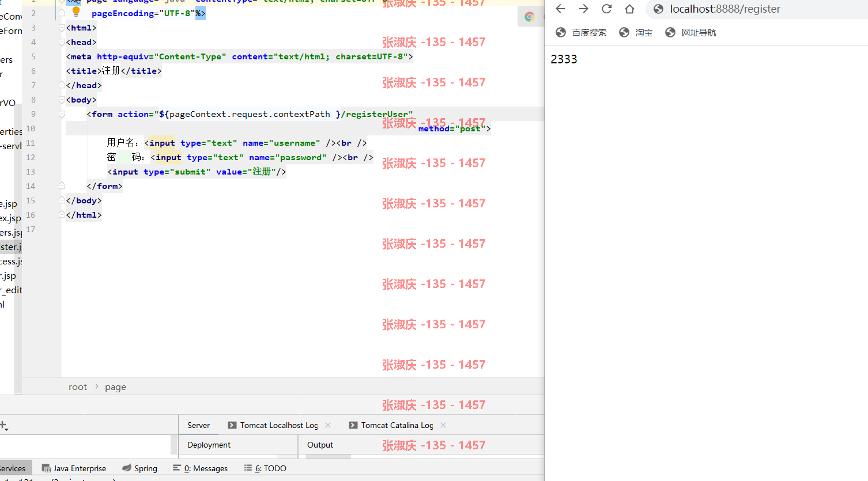Click the method="post" attribute text
The height and width of the screenshot is (481, 868).
click(452, 128)
